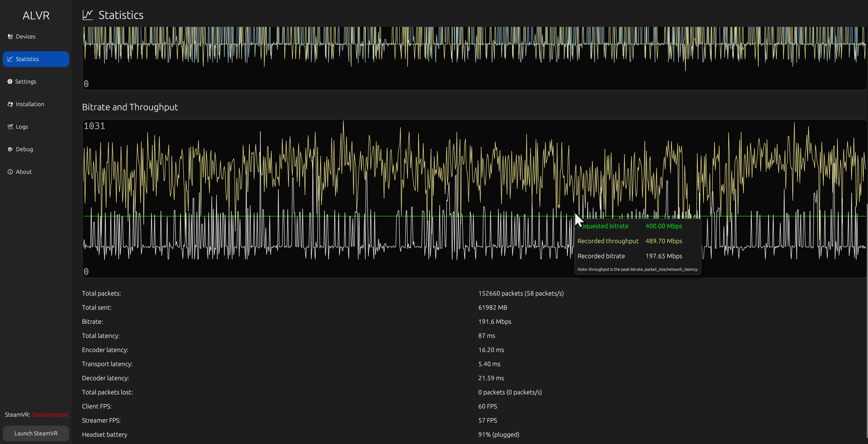The height and width of the screenshot is (444, 868).
Task: Click the Statistics chart icon in the sidebar
Action: (10, 59)
